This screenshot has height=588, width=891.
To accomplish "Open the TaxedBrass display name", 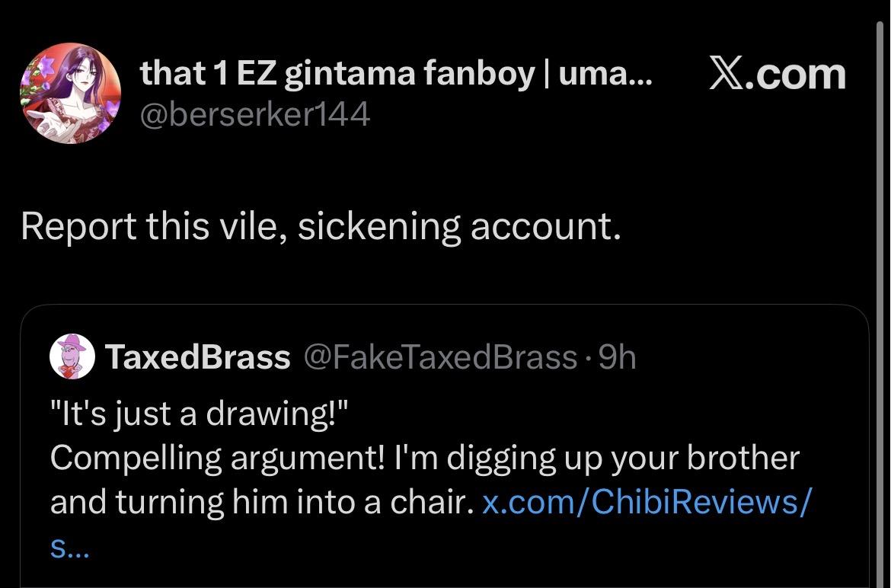I will click(x=198, y=356).
